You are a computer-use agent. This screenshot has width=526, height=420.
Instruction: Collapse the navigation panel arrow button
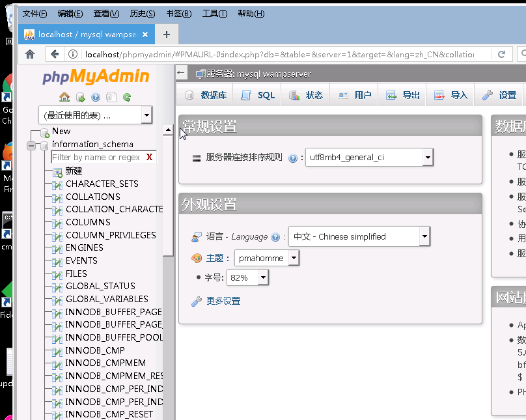[181, 73]
